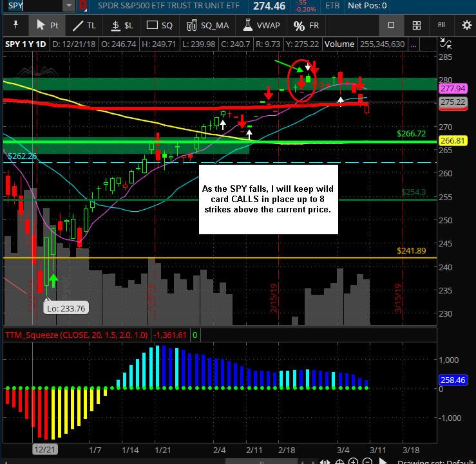Click the zoom in plus button
Screen dimensions: 476x464
coord(353,461)
